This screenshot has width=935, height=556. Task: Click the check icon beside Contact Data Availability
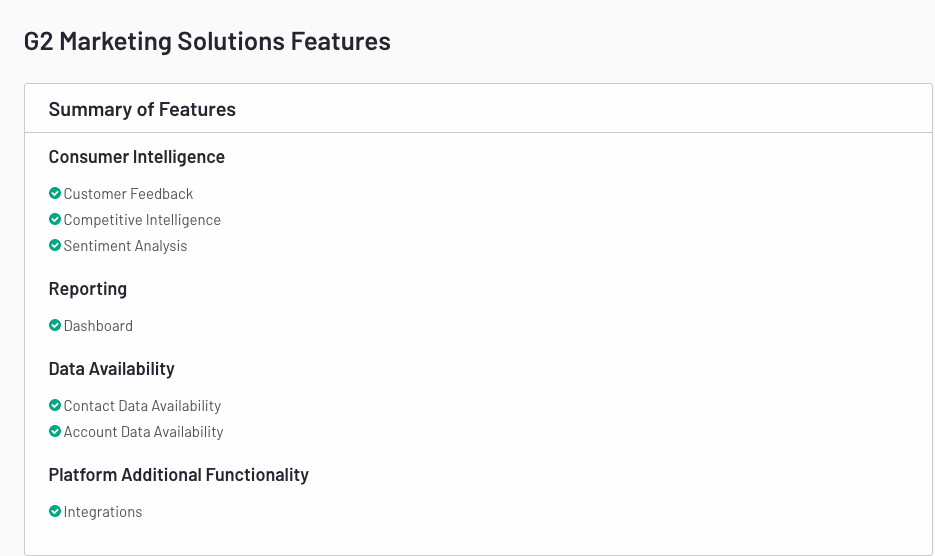point(55,405)
